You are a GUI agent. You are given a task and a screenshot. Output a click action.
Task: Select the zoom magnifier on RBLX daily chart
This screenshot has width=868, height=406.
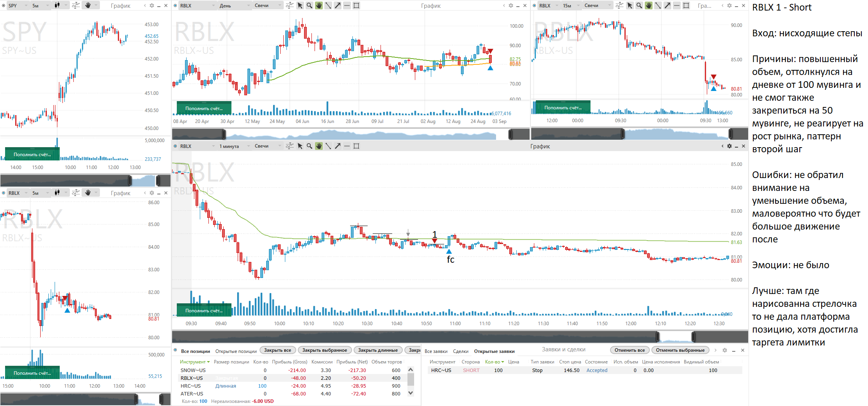pyautogui.click(x=309, y=5)
